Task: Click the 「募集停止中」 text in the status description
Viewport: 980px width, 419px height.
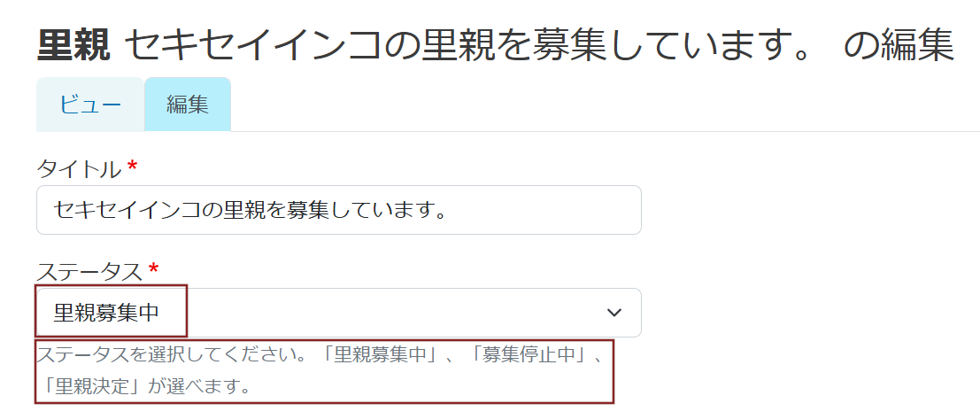Action: 535,357
